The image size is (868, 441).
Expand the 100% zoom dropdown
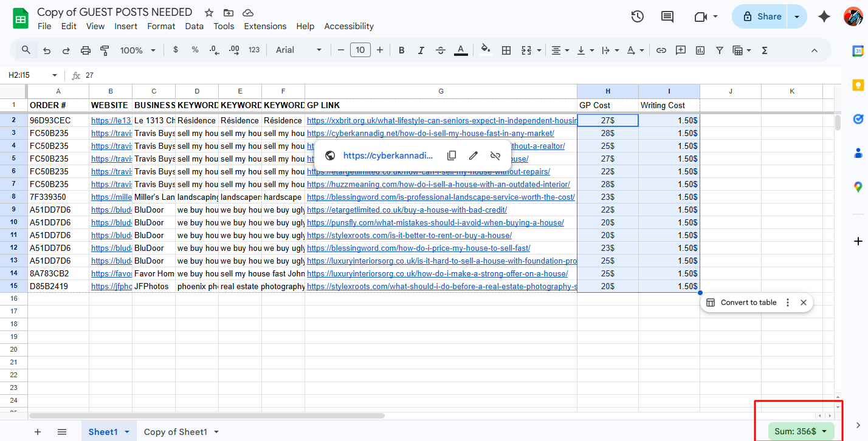click(x=138, y=50)
